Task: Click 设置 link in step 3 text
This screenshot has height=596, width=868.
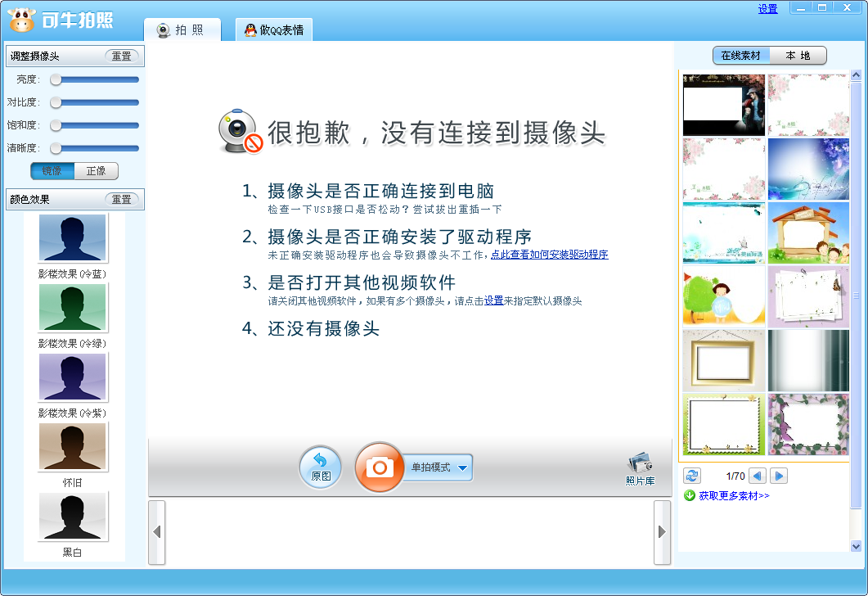Action: click(x=494, y=300)
